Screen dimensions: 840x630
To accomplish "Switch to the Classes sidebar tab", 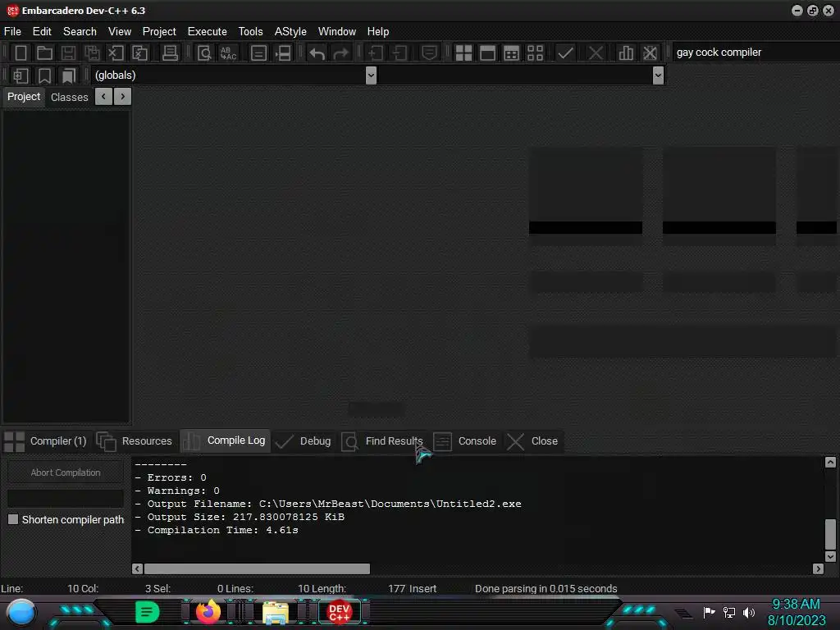I will [69, 97].
